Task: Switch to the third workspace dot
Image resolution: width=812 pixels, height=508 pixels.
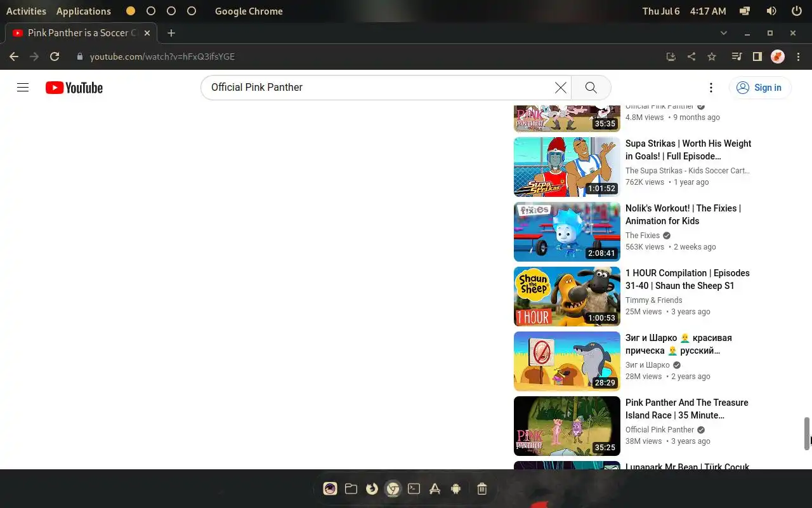Action: point(171,11)
